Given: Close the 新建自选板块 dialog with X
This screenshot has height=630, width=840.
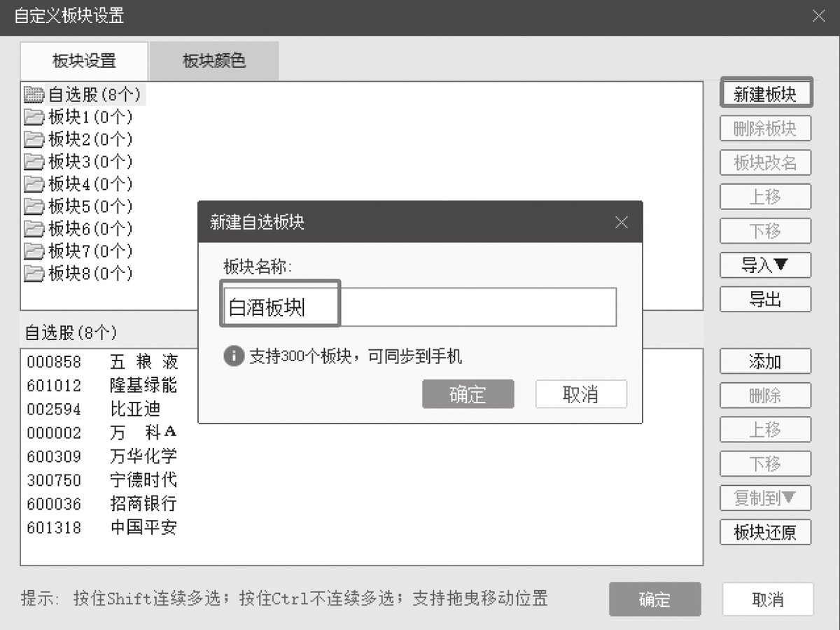Looking at the screenshot, I should click(621, 223).
